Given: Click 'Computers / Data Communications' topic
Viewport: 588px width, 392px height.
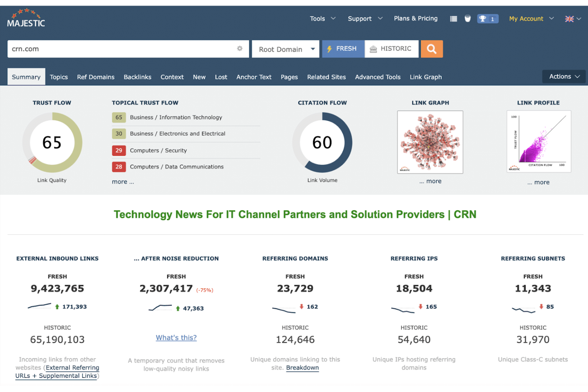Looking at the screenshot, I should [177, 167].
